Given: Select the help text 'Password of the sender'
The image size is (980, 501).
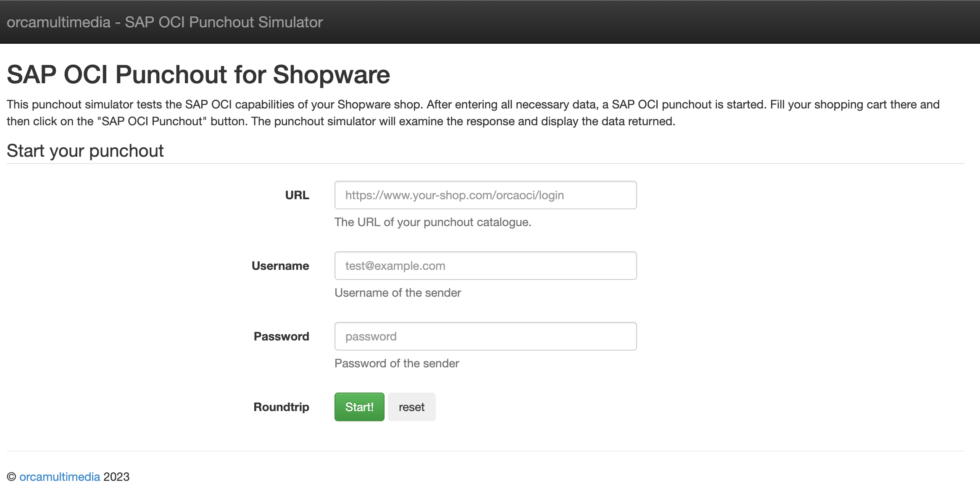Looking at the screenshot, I should click(397, 363).
